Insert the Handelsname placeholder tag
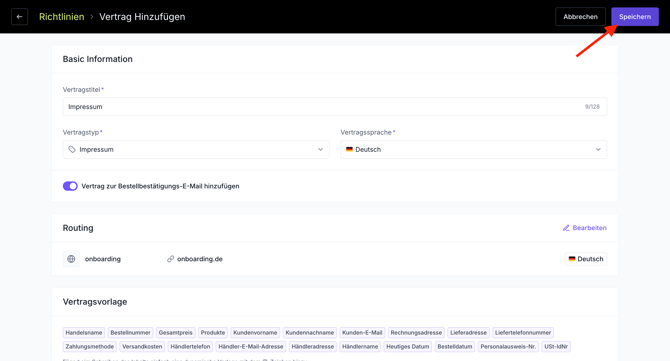 (x=84, y=333)
